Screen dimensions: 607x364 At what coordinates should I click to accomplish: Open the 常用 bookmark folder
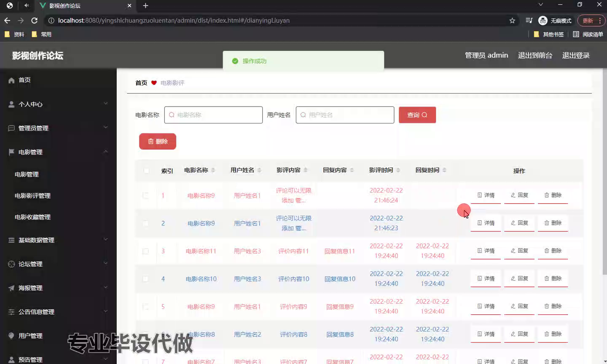point(41,34)
